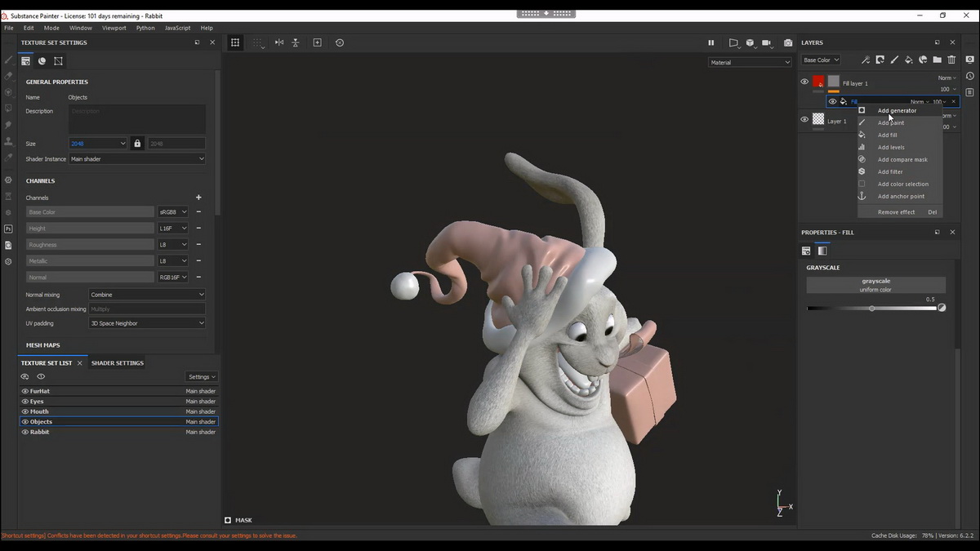Open the Height L16F format dropdown
This screenshot has height=551, width=980.
173,229
